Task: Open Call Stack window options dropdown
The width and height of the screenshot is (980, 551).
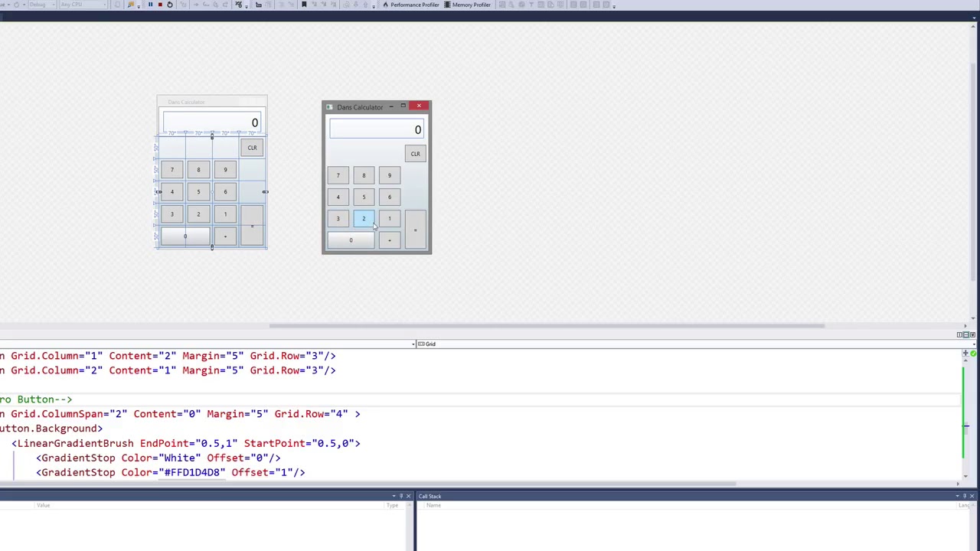Action: (x=957, y=497)
